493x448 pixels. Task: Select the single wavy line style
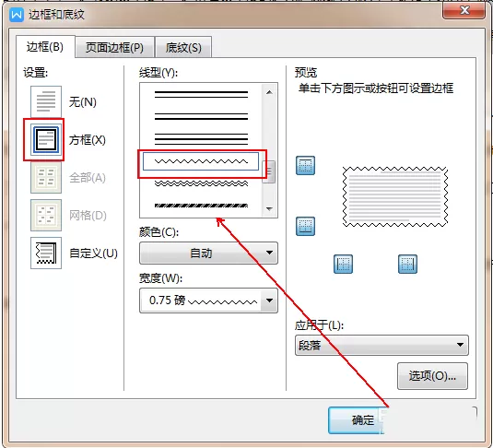coord(201,161)
